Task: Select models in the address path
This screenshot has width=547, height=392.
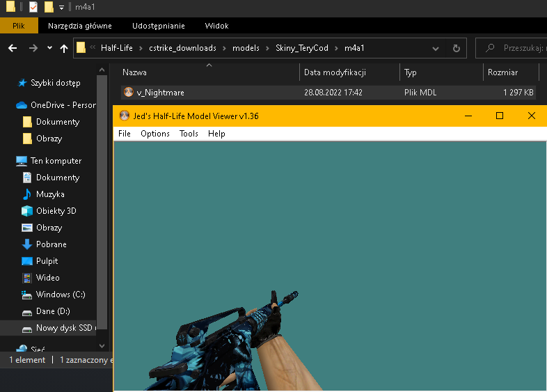Action: tap(246, 48)
